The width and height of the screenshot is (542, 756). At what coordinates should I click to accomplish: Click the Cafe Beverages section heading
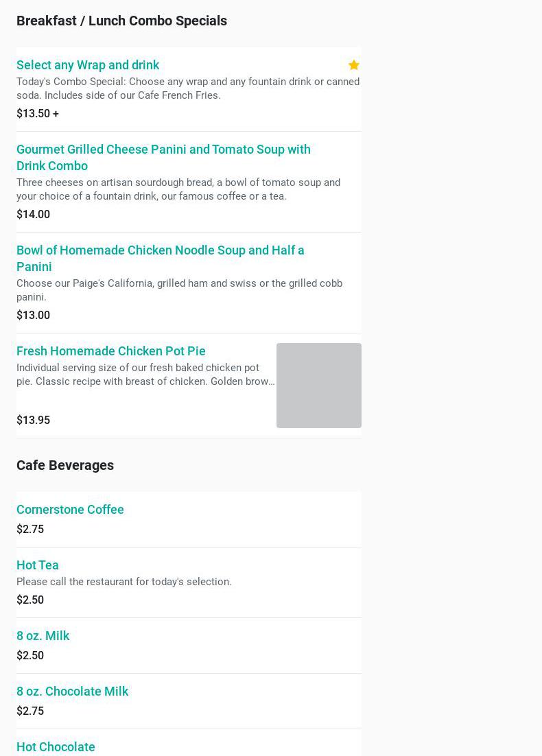(x=65, y=465)
